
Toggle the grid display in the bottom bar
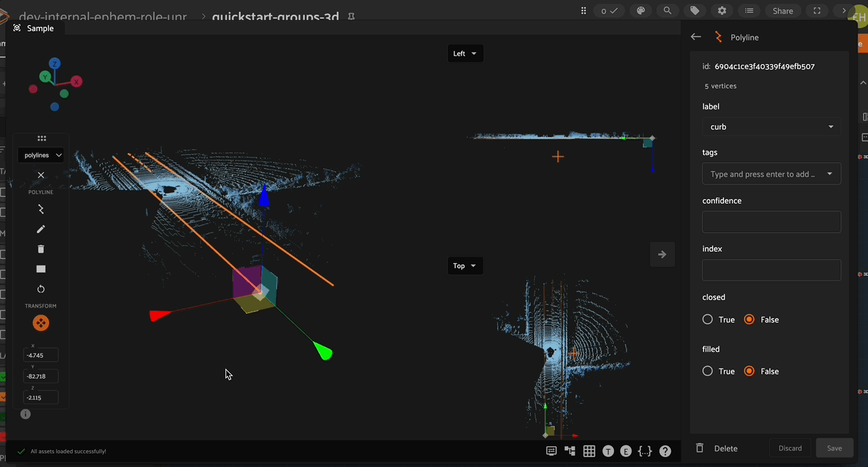click(x=588, y=451)
